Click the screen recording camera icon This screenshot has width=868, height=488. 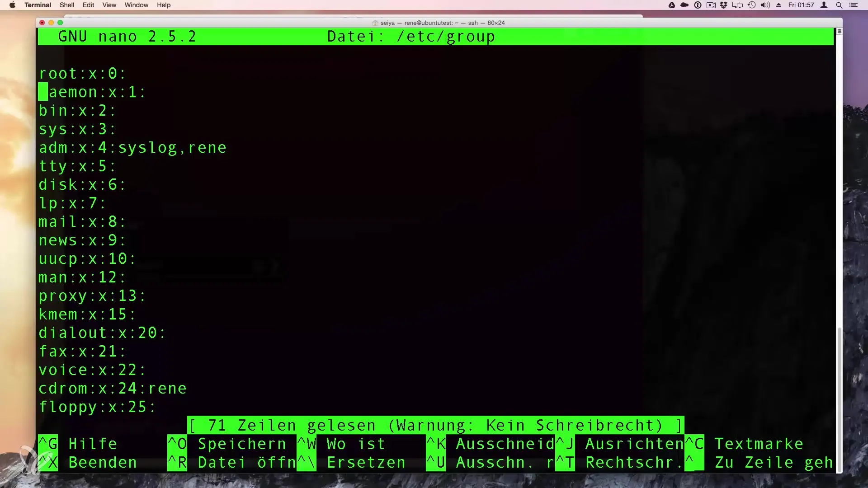[711, 5]
